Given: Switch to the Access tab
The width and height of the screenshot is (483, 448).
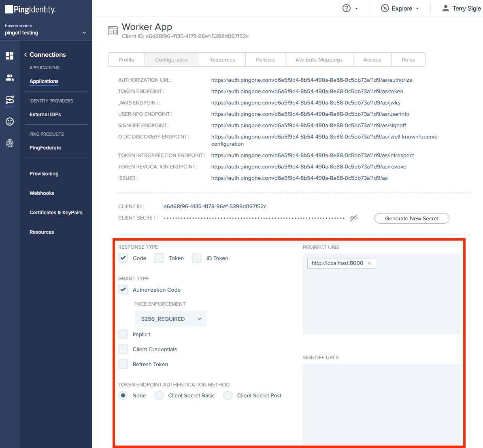Looking at the screenshot, I should 372,60.
